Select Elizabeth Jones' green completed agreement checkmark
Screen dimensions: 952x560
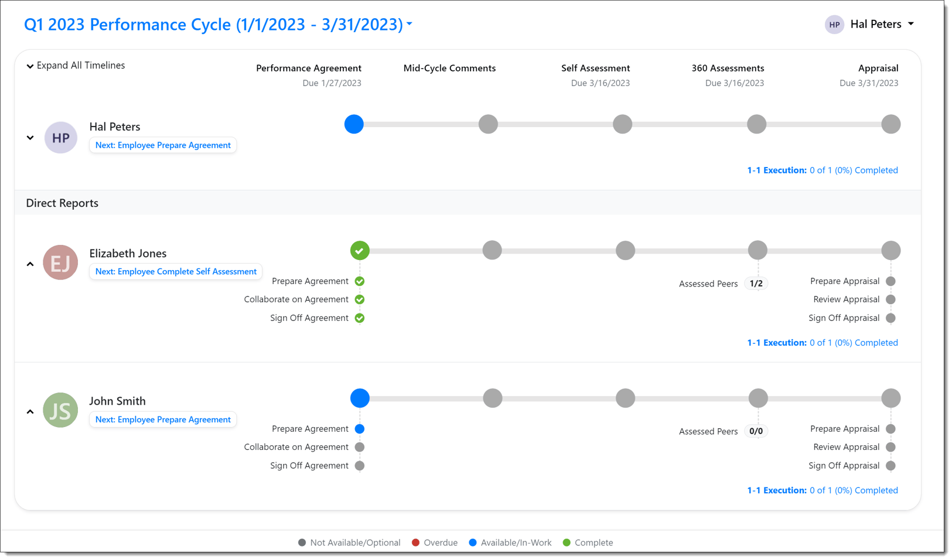coord(359,250)
